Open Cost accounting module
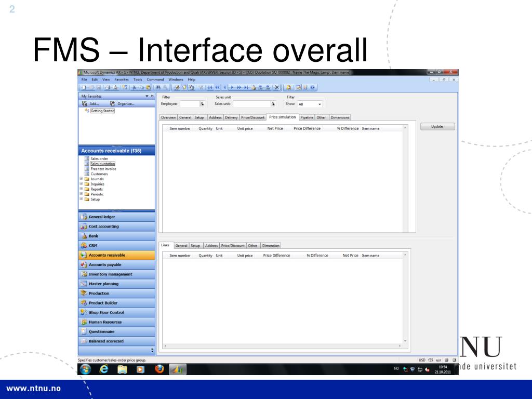This screenshot has width=532, height=399. coord(117,227)
